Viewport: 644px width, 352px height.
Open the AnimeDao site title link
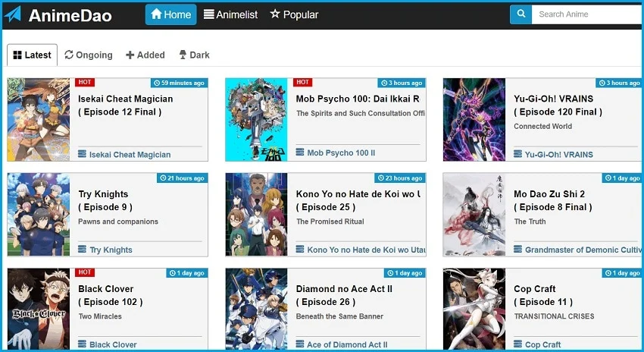point(70,15)
